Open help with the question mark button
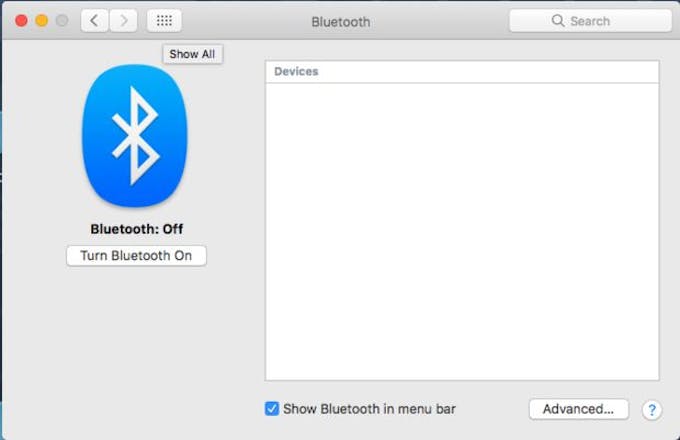 coord(651,410)
